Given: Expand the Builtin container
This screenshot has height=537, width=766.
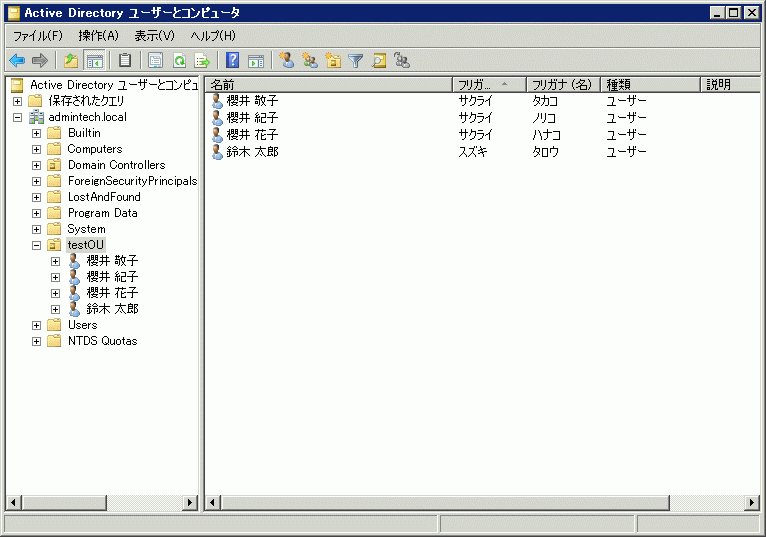Looking at the screenshot, I should [37, 133].
